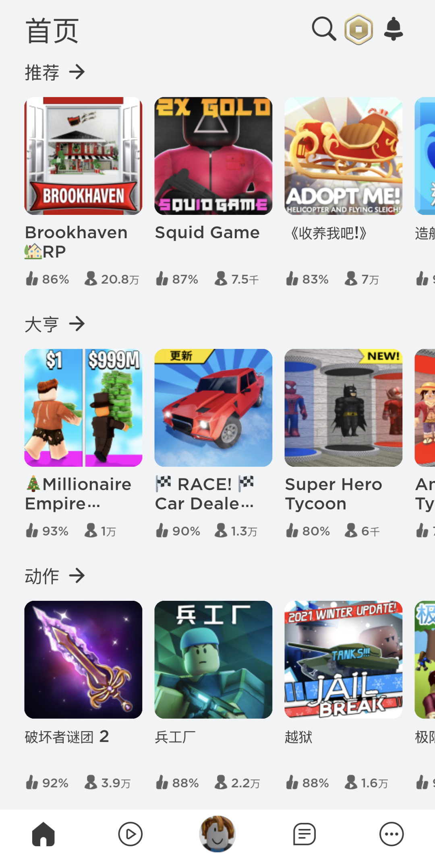This screenshot has width=435, height=868.
Task: Open the avatar icon in bottom bar
Action: [x=217, y=834]
